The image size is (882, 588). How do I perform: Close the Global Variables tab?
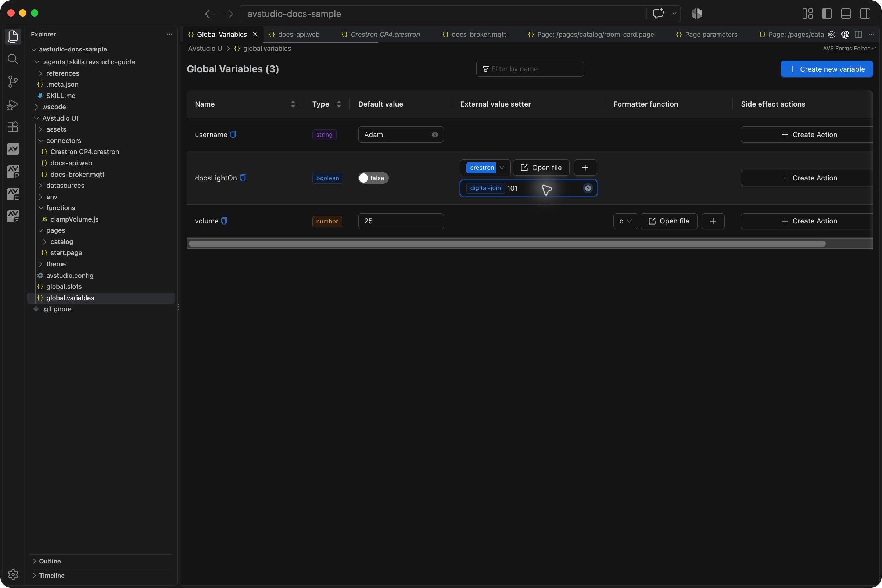click(x=255, y=34)
